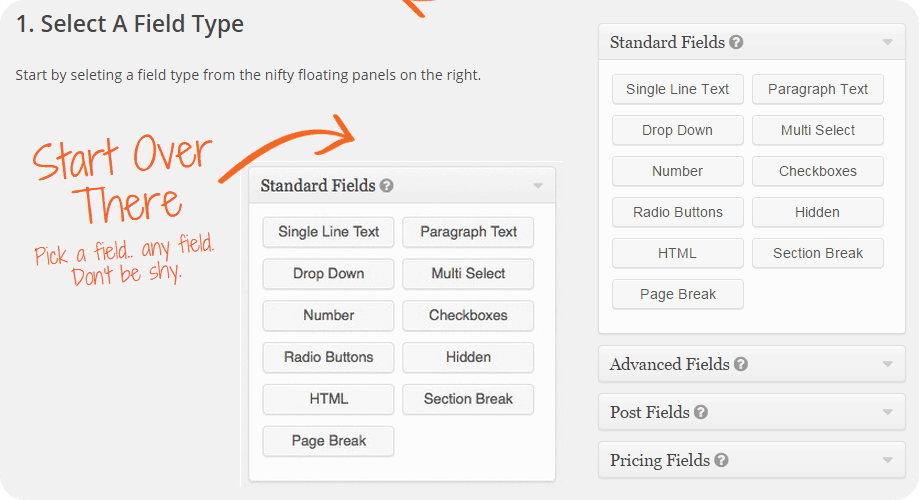This screenshot has width=919, height=500.
Task: Choose Paragraph Text button in sidebar panel
Action: click(818, 89)
